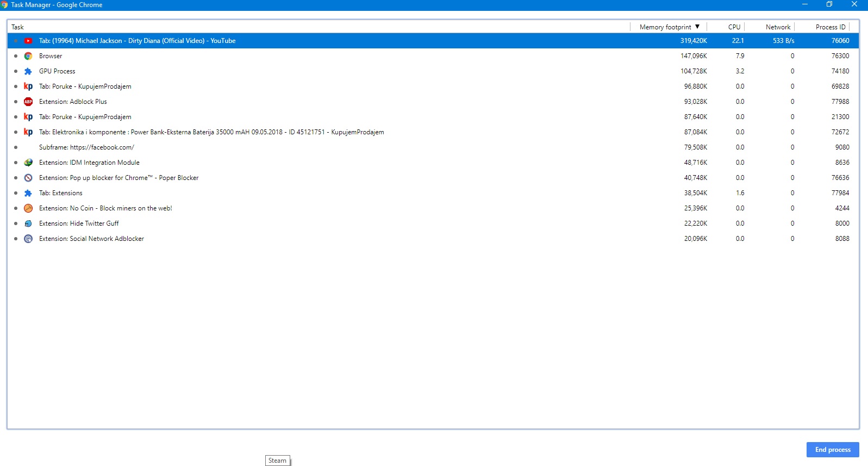This screenshot has height=466, width=868.
Task: Click the IDM Integration Module icon
Action: [28, 163]
